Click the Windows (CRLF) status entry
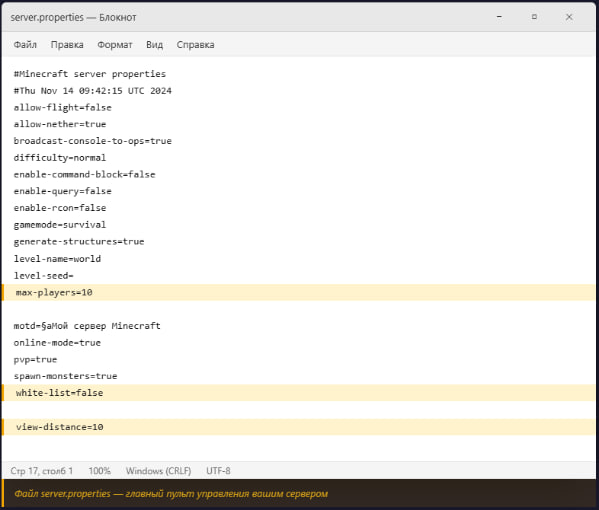599x510 pixels. (x=159, y=471)
